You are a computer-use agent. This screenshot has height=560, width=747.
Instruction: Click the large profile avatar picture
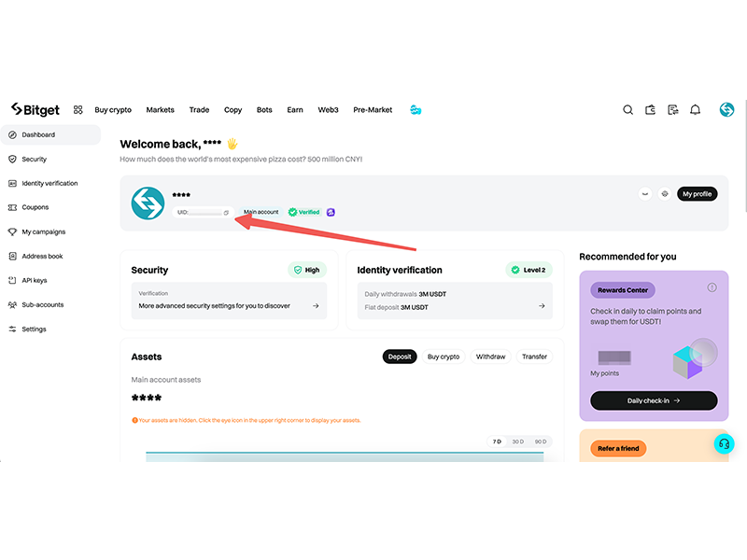[x=148, y=203]
